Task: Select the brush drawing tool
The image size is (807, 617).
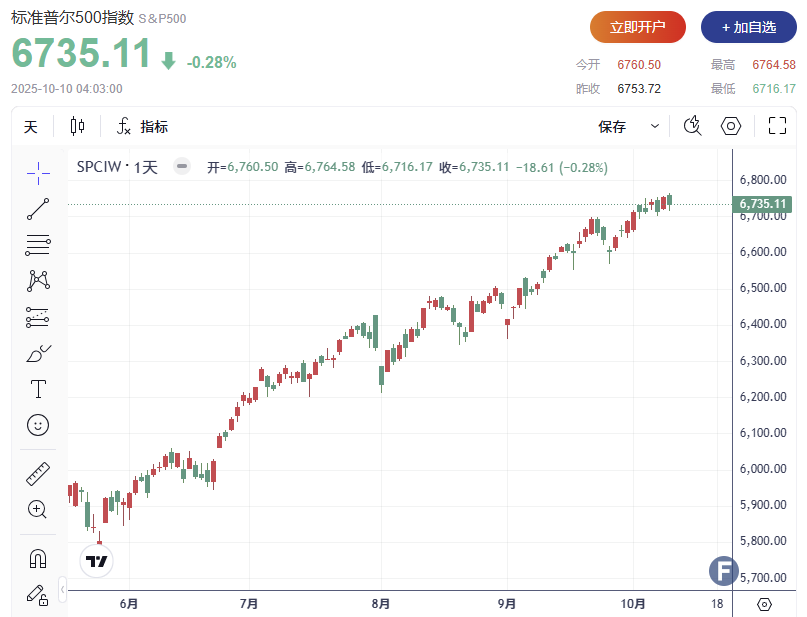Action: click(38, 353)
